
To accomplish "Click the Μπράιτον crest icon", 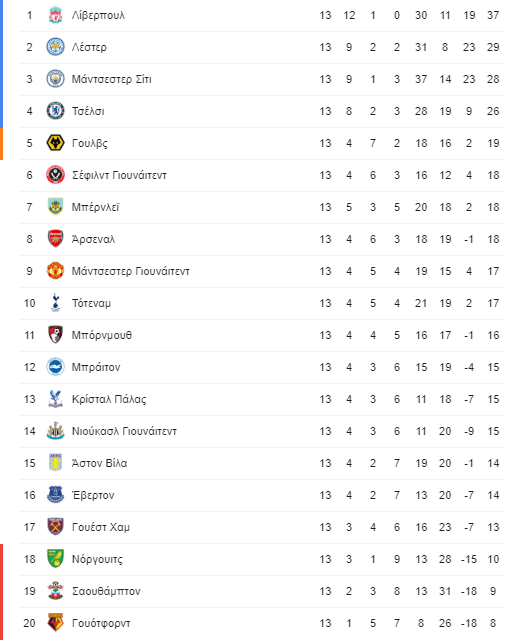I will 55,367.
